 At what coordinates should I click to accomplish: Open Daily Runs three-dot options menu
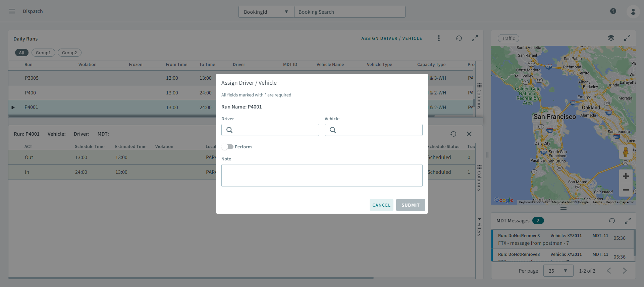click(x=439, y=38)
